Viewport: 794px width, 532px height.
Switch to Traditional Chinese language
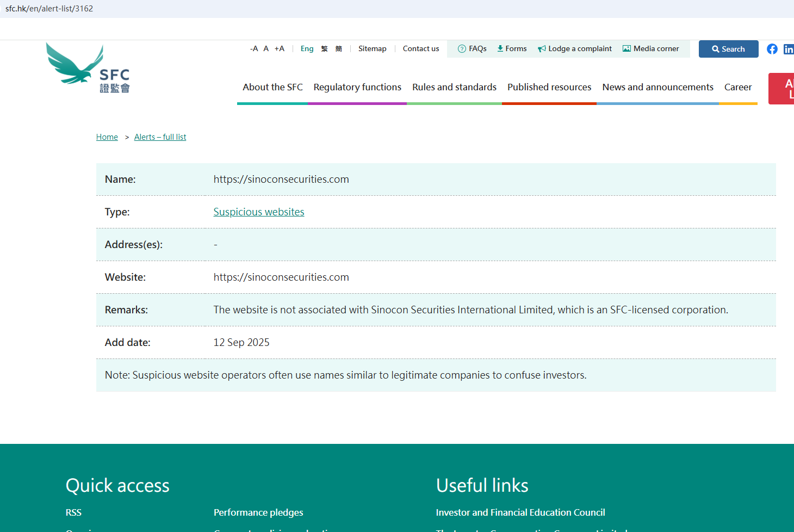(x=325, y=48)
